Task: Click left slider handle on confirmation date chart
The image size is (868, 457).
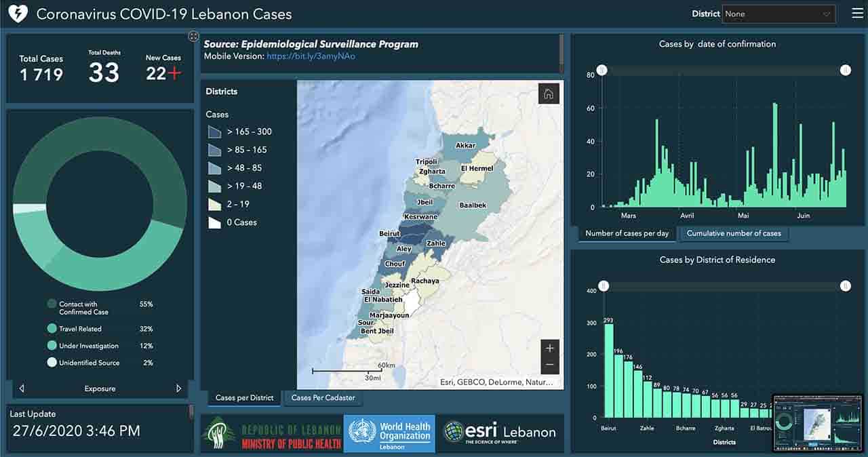Action: point(601,71)
